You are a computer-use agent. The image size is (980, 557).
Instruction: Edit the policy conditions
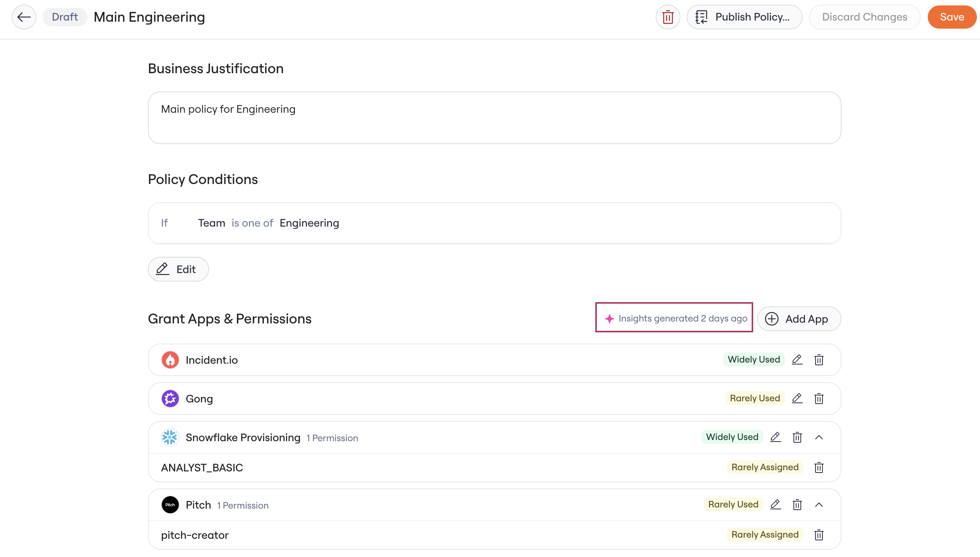[x=178, y=269]
